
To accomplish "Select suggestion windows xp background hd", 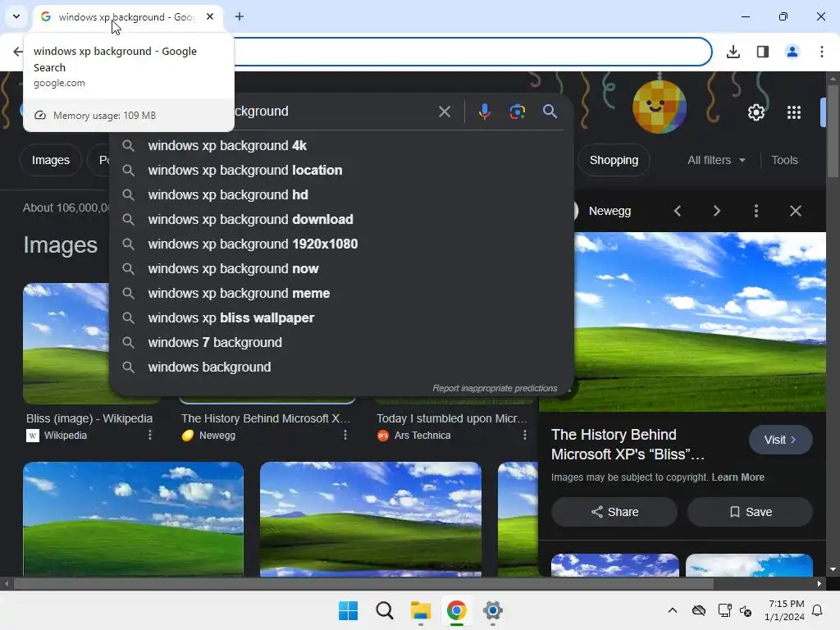I will coord(341,195).
